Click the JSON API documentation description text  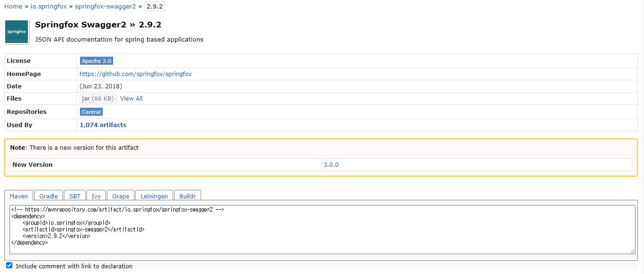(119, 40)
